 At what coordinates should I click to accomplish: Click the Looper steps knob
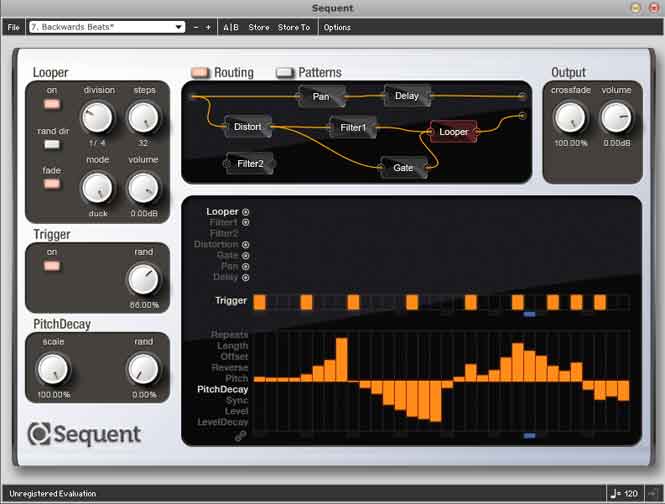click(x=143, y=118)
